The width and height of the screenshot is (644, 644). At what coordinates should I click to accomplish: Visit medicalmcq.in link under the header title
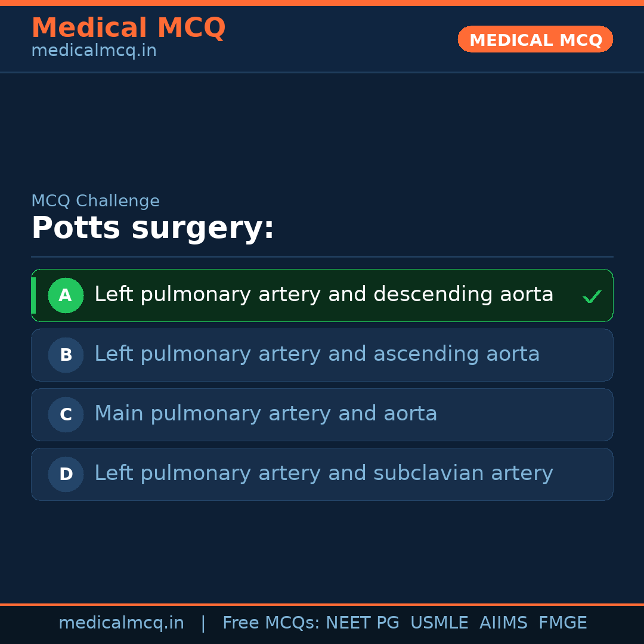(x=94, y=51)
